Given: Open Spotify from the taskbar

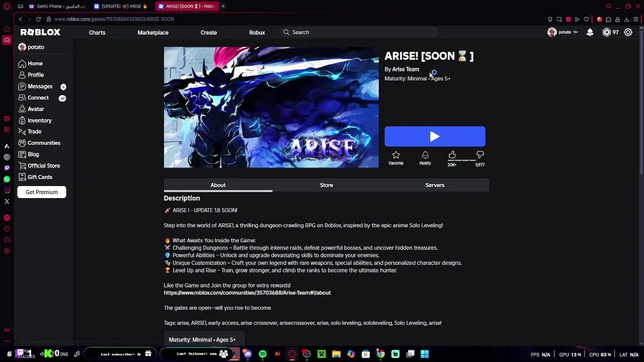Looking at the screenshot, I should (x=263, y=354).
